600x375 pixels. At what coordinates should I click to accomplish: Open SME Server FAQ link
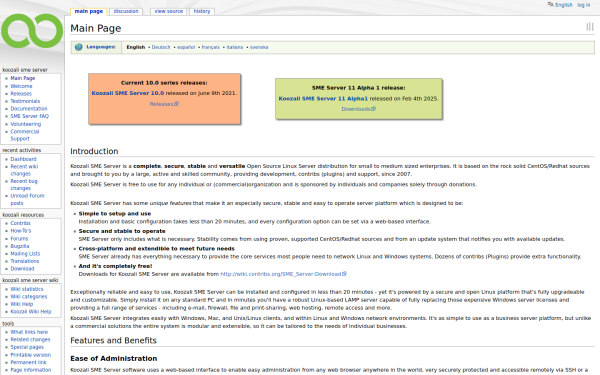pyautogui.click(x=29, y=116)
